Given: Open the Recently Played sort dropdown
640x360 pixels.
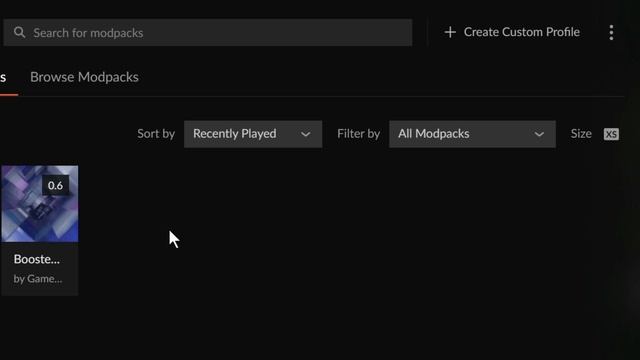Looking at the screenshot, I should (253, 134).
